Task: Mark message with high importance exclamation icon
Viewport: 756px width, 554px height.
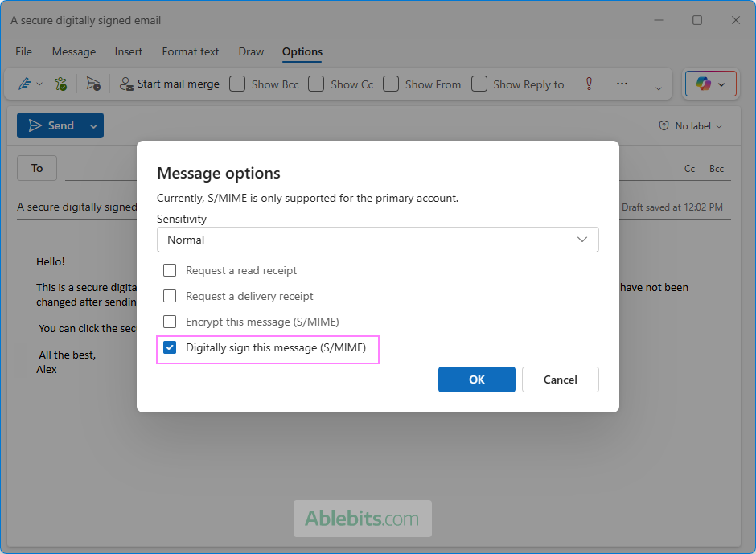Action: click(589, 84)
